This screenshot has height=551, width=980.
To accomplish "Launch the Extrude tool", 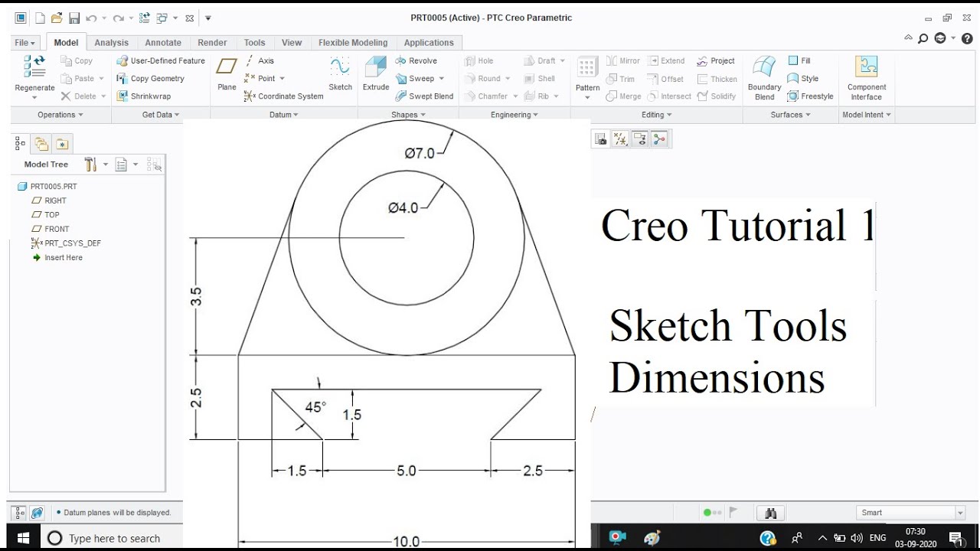I will click(376, 73).
